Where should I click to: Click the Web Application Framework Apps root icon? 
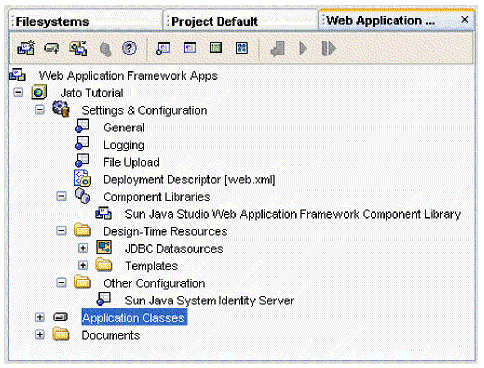17,75
